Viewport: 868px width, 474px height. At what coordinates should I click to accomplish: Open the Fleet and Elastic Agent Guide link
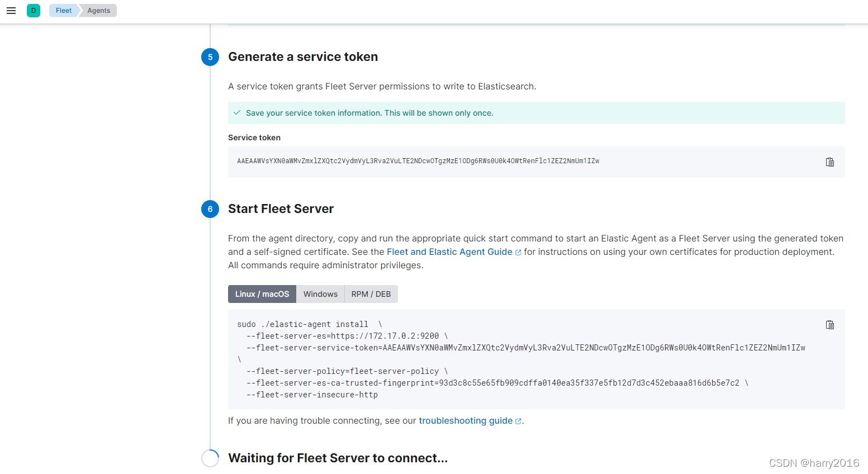point(454,252)
